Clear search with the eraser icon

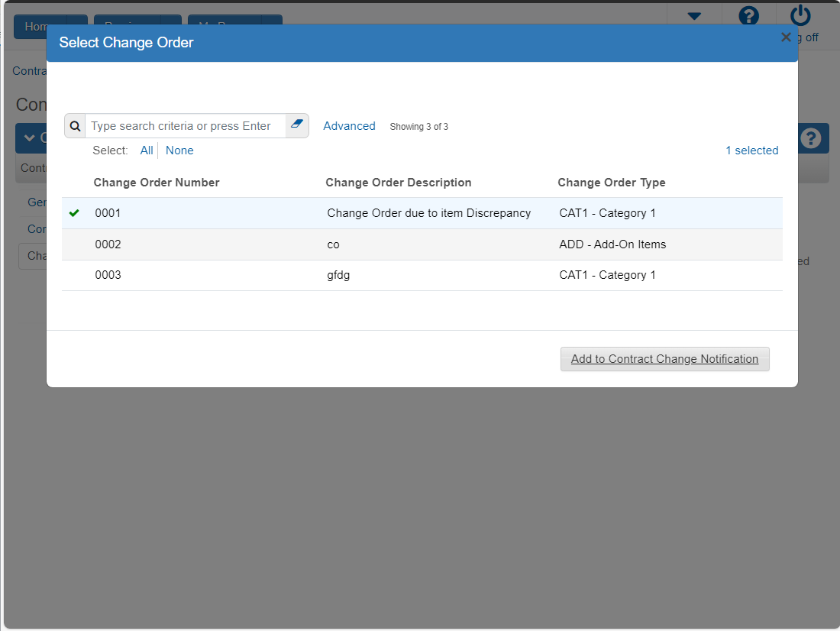297,125
